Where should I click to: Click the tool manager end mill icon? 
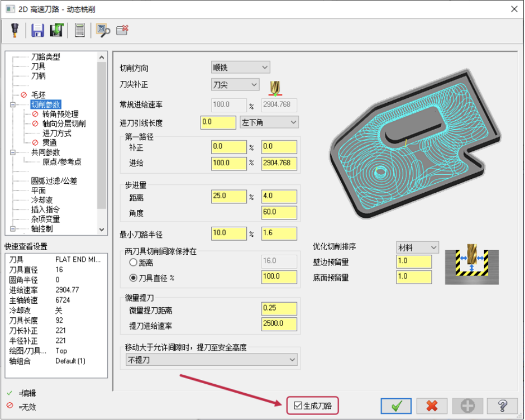pos(15,30)
